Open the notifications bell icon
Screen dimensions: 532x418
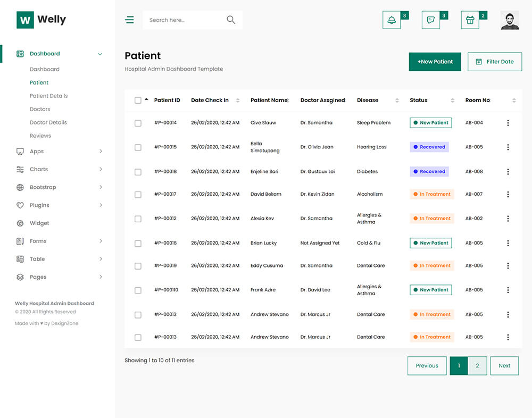click(392, 20)
